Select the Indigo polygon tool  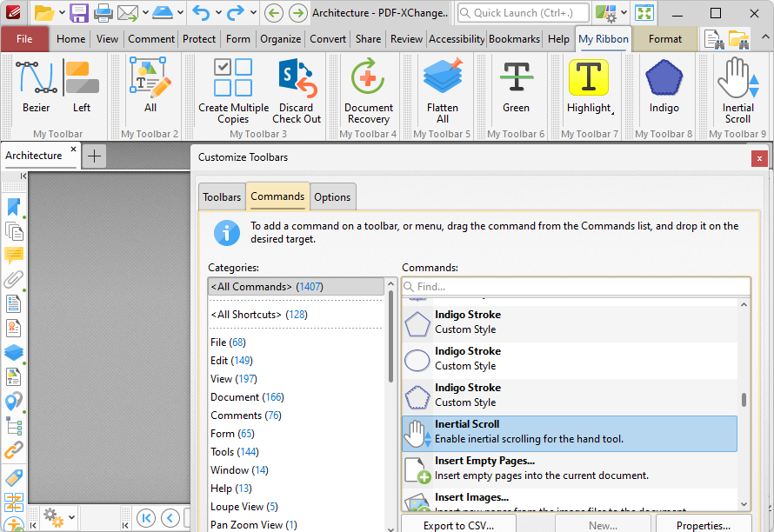[x=664, y=86]
